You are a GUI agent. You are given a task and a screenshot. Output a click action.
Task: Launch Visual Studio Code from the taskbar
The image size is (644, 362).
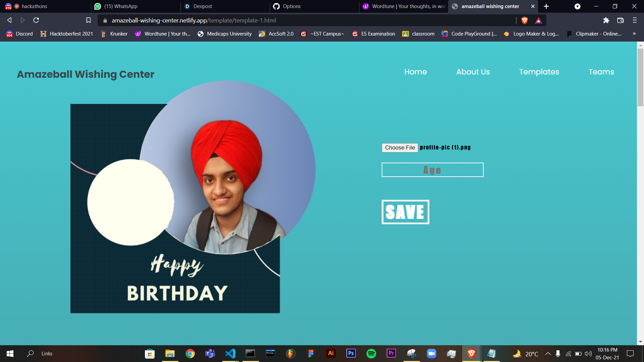230,353
